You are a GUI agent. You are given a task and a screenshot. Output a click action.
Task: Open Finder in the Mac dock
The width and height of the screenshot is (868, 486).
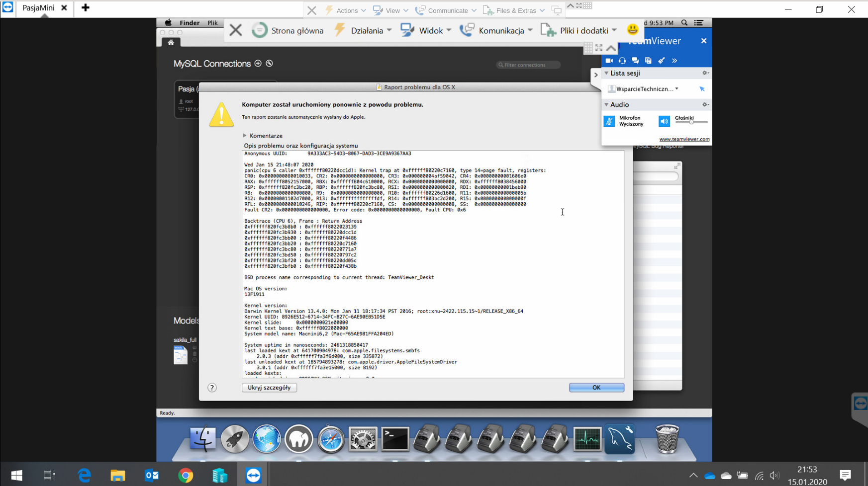(x=202, y=439)
